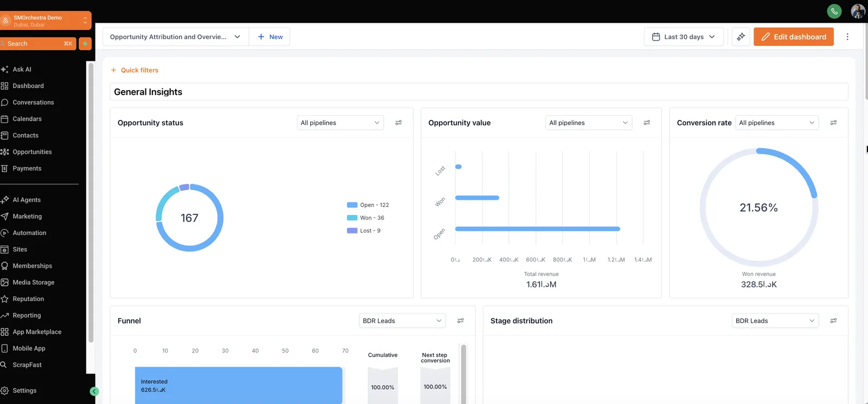Screen dimensions: 868x404
Task: Collapse the sidebar with green arrow button
Action: click(94, 392)
